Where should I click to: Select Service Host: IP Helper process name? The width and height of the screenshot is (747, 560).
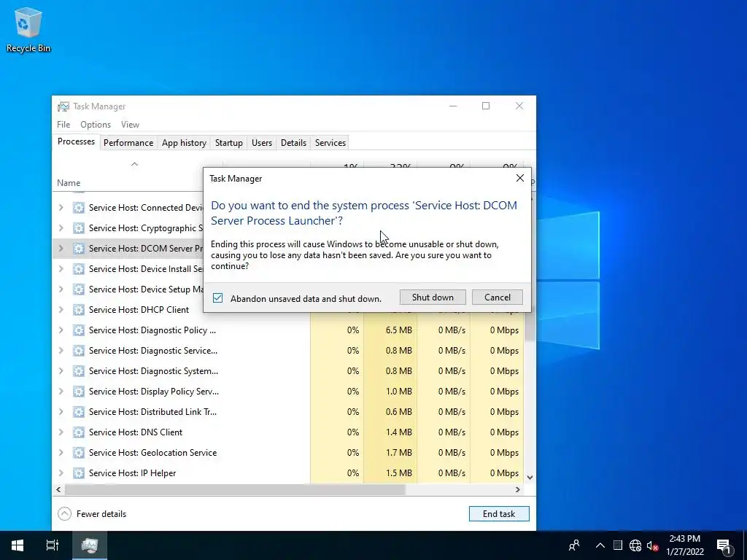coord(133,472)
